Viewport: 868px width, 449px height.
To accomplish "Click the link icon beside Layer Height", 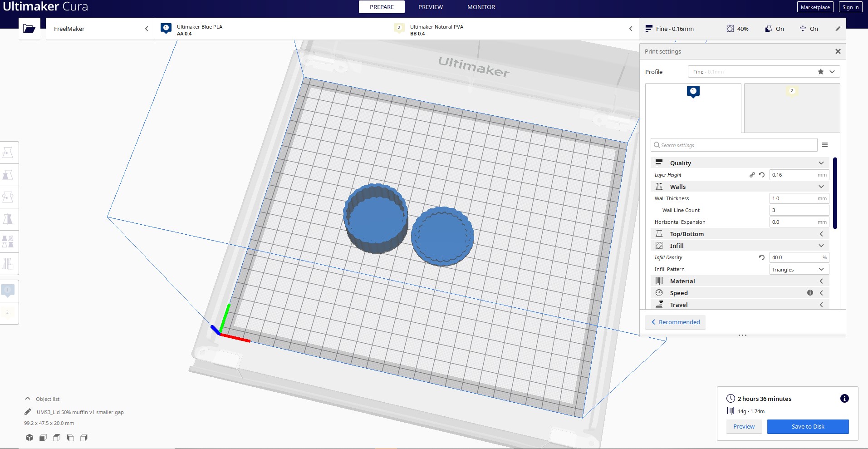I will [752, 175].
